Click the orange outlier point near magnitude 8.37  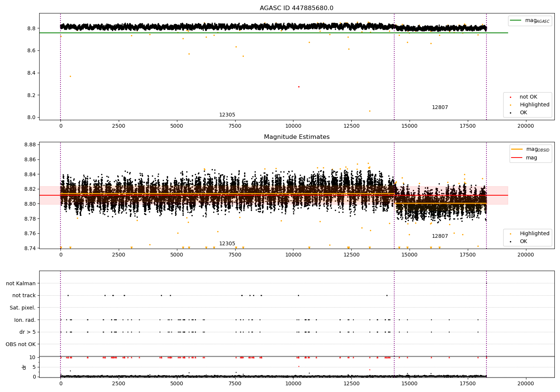pos(70,76)
